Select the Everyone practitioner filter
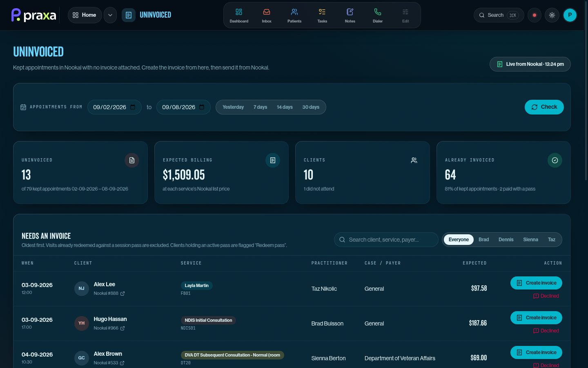The width and height of the screenshot is (588, 368). (x=459, y=240)
